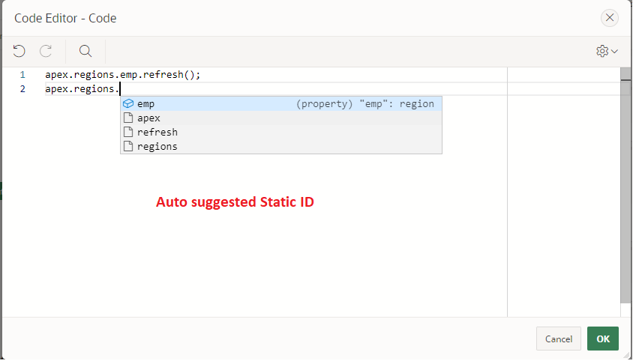The height and width of the screenshot is (364, 633).
Task: Click line number 2 in the gutter
Action: click(22, 89)
